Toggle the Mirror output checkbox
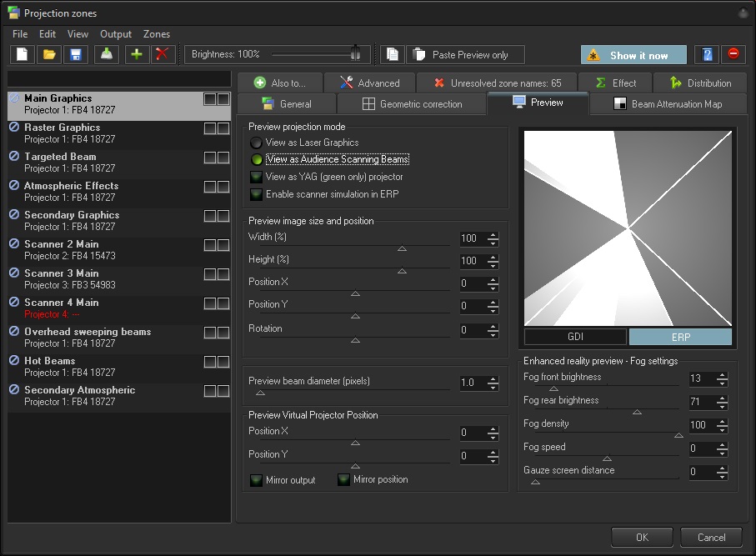Viewport: 756px width, 556px height. pos(257,480)
